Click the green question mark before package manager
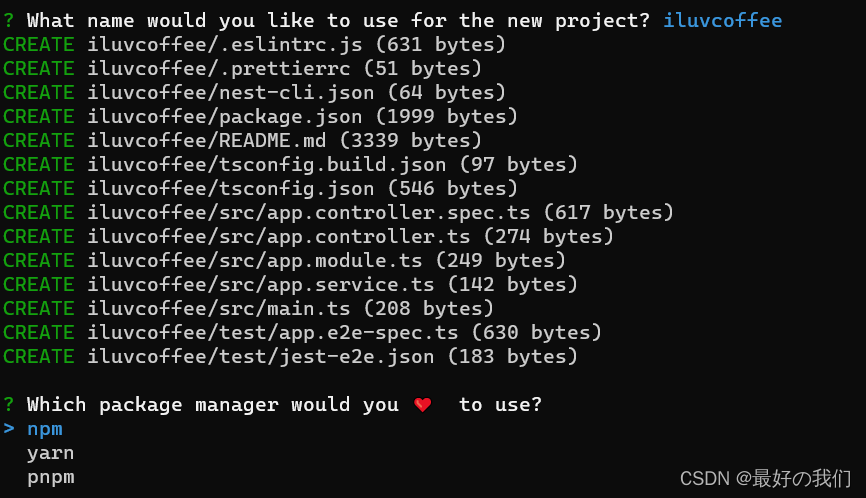 coord(8,404)
